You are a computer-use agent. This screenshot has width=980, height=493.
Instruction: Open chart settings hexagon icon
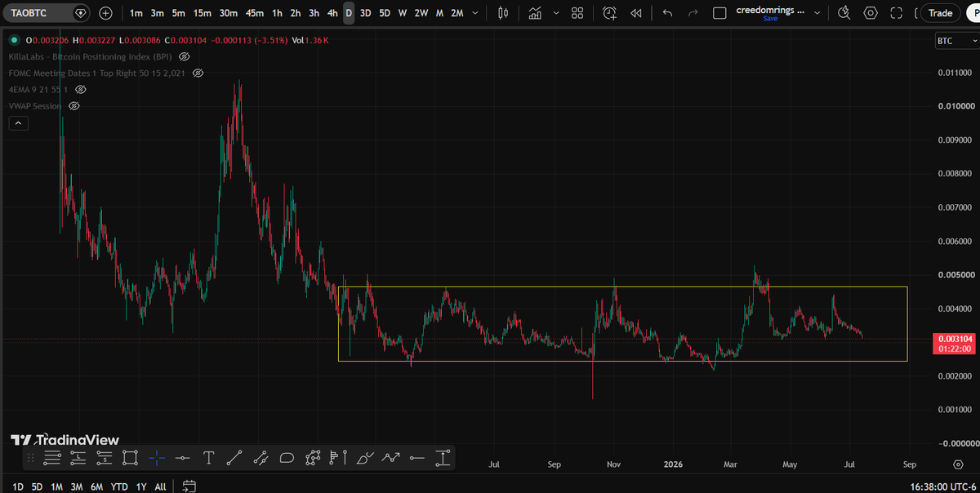(x=871, y=13)
